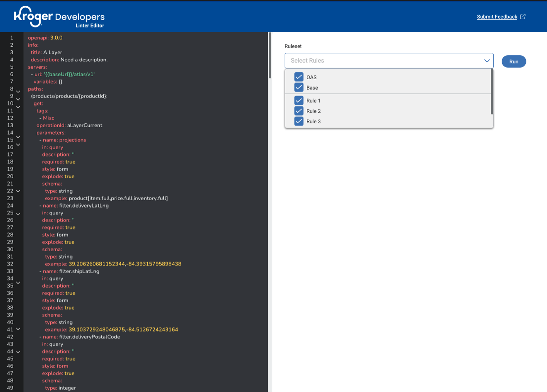Click the 'info:' line
Screen dimensions: 547x392
(33, 45)
